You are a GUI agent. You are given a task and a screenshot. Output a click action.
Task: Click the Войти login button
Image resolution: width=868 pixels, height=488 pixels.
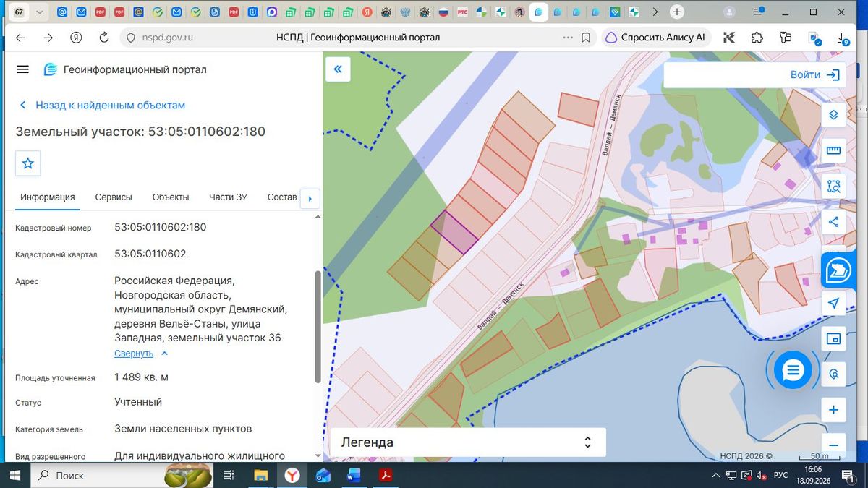(814, 74)
